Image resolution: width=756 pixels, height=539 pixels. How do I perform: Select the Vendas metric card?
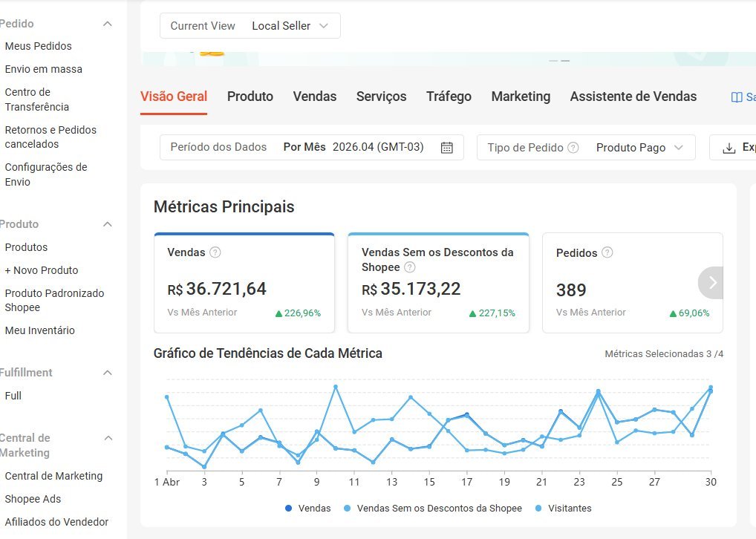point(244,283)
